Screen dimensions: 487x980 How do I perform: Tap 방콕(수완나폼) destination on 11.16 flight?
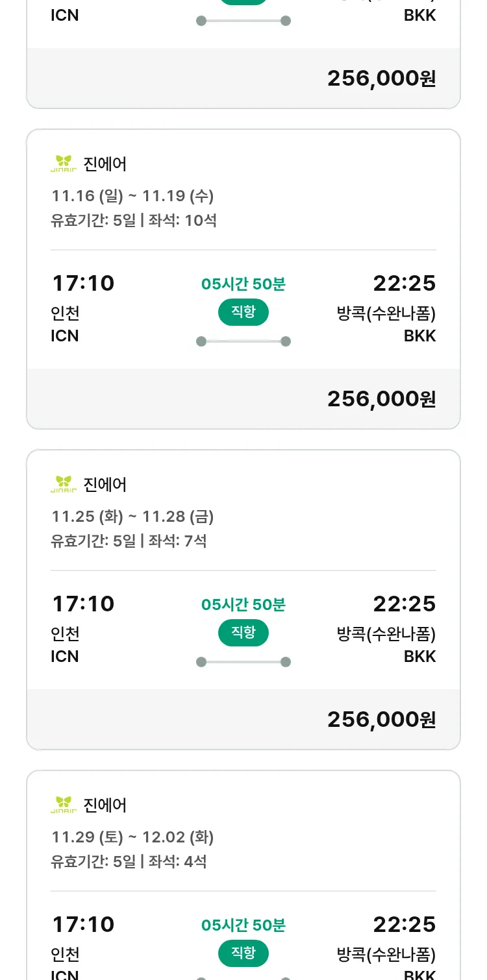click(386, 314)
